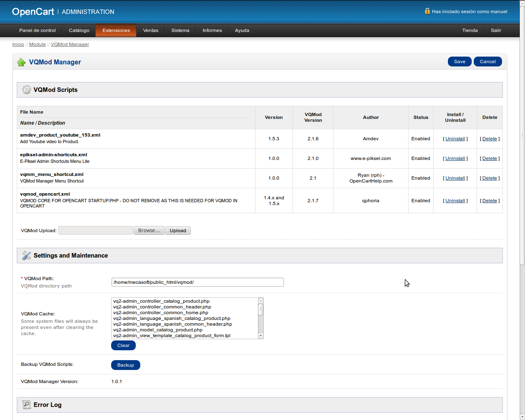Backup the VQMod scripts
The width and height of the screenshot is (525, 420).
(126, 365)
